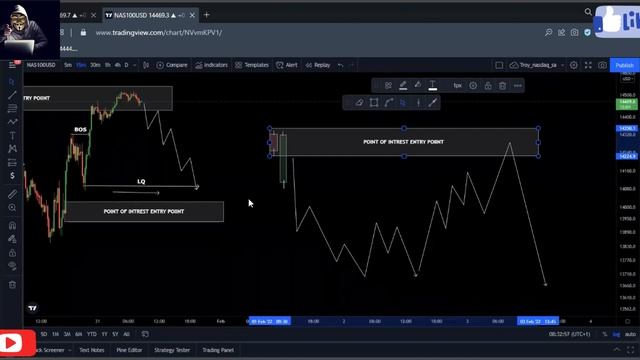Select the Text annotation tool

tap(12, 136)
